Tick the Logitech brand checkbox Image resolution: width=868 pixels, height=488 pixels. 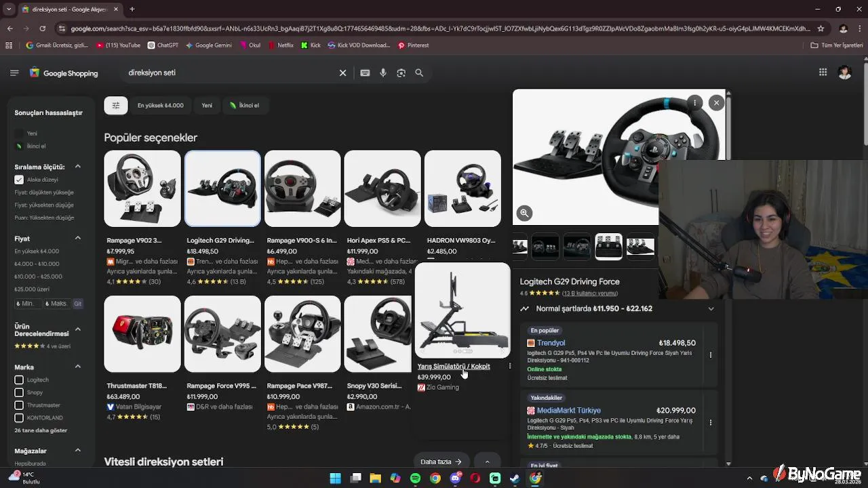(19, 380)
